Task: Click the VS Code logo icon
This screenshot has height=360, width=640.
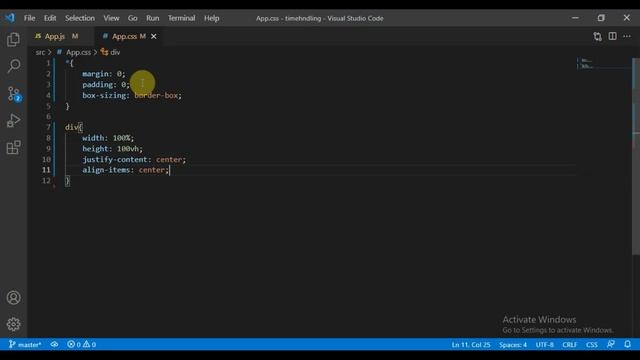Action: (x=10, y=18)
